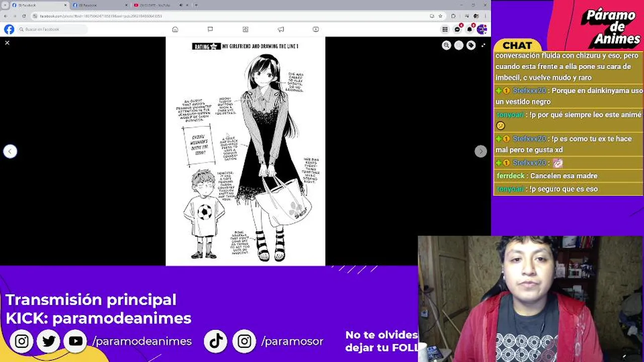Click the Buscar en Facebook search field
Viewport: 644px width, 362px height.
pyautogui.click(x=53, y=30)
